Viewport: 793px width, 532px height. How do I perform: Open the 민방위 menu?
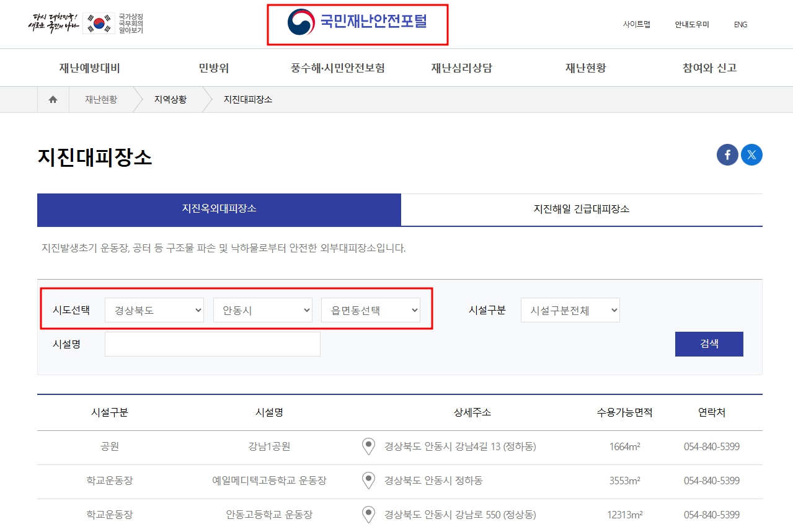(213, 68)
